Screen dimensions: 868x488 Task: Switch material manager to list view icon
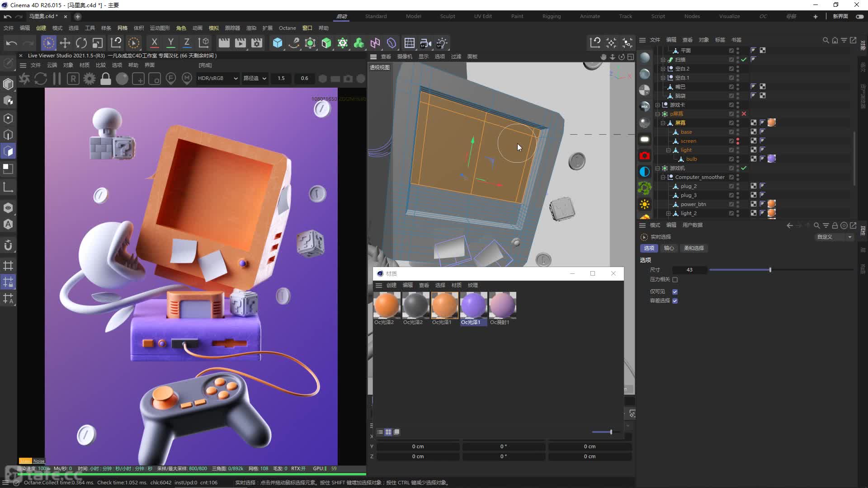click(x=380, y=432)
